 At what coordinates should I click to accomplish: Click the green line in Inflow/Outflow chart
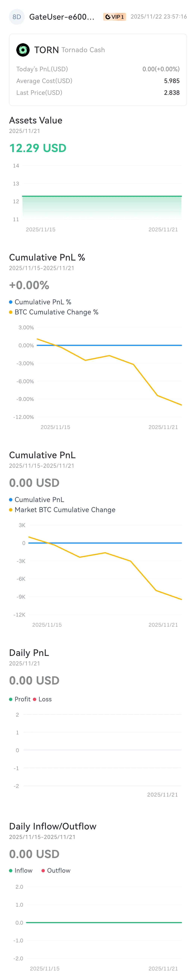[x=104, y=922]
